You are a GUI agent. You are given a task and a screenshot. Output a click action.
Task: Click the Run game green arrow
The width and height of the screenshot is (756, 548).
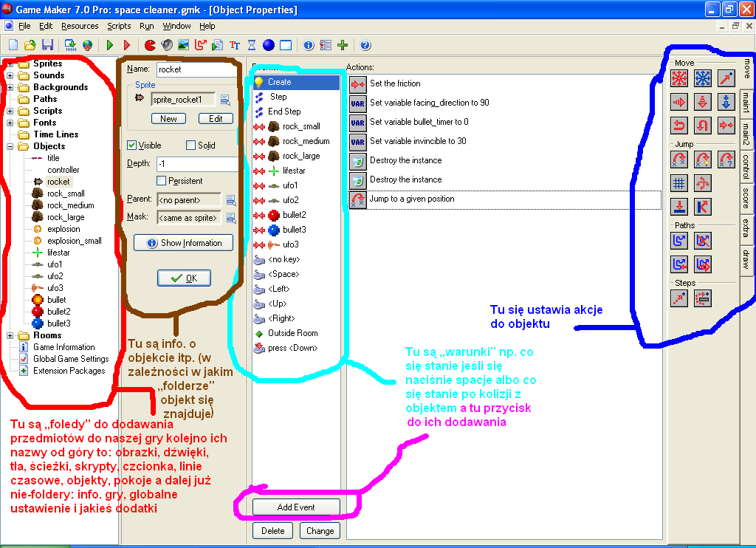[110, 45]
